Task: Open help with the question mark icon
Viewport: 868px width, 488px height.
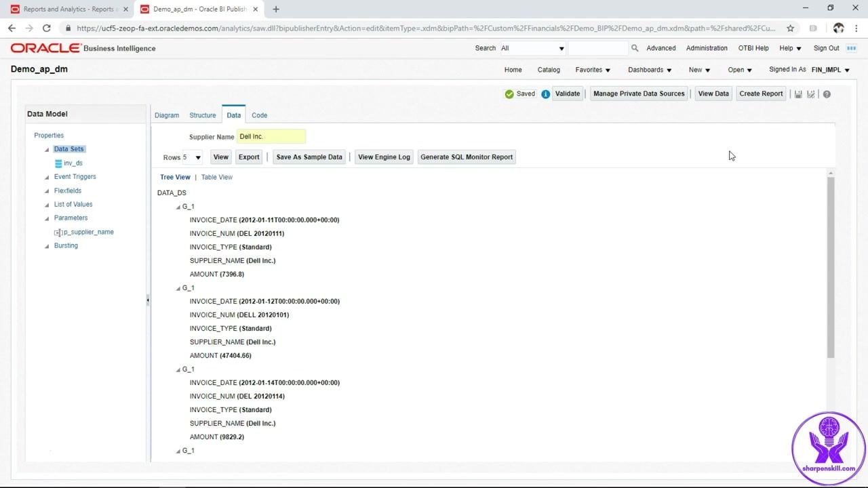Action: click(x=827, y=94)
